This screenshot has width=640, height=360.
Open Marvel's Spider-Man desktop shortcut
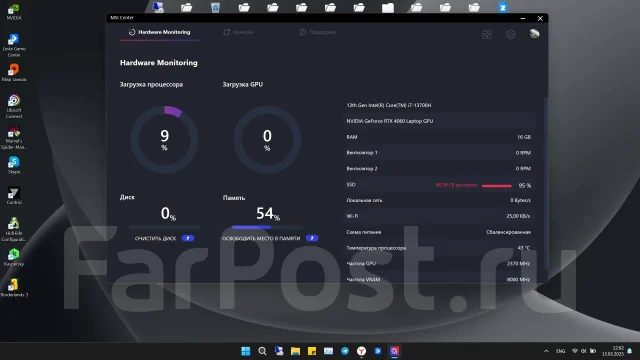tap(14, 138)
